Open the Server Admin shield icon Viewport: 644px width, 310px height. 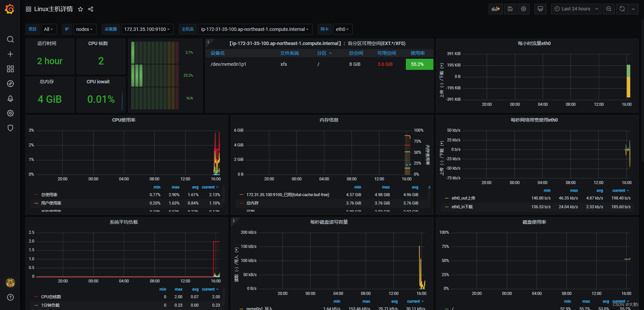pos(10,128)
